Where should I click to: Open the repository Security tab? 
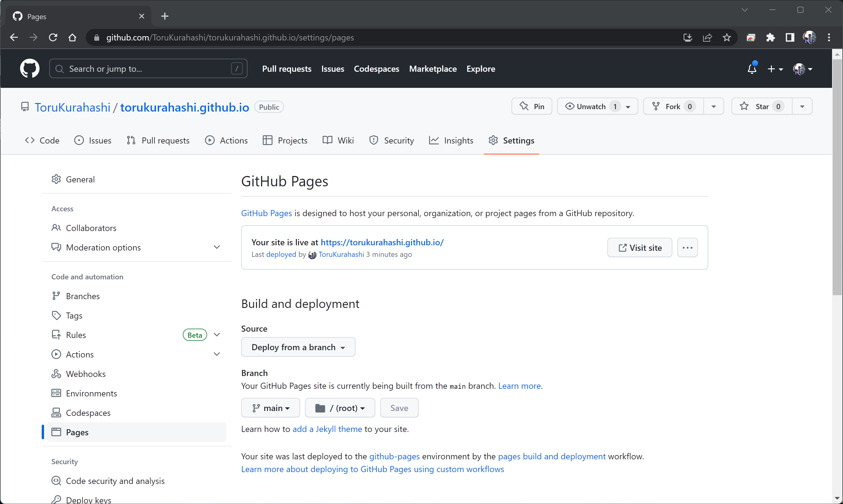click(x=391, y=140)
